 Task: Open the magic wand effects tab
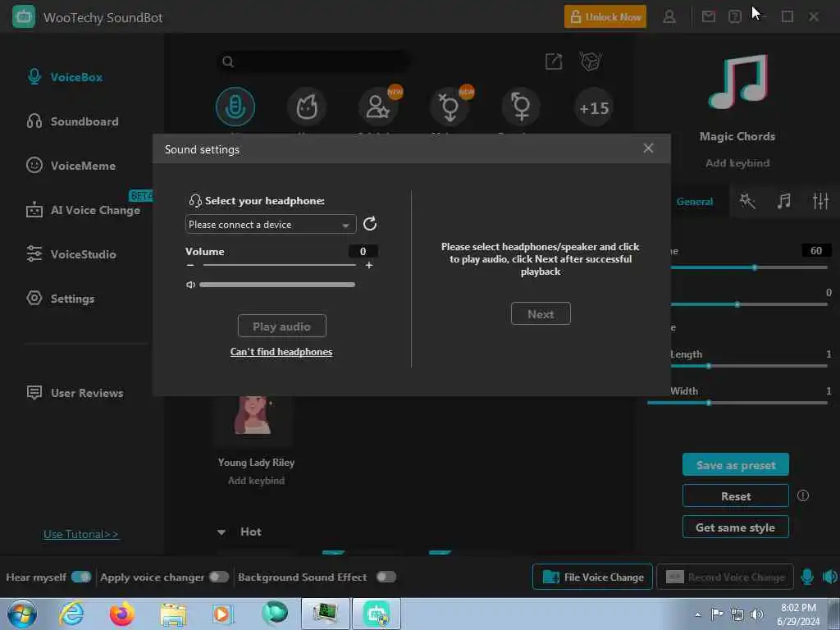[x=746, y=201]
